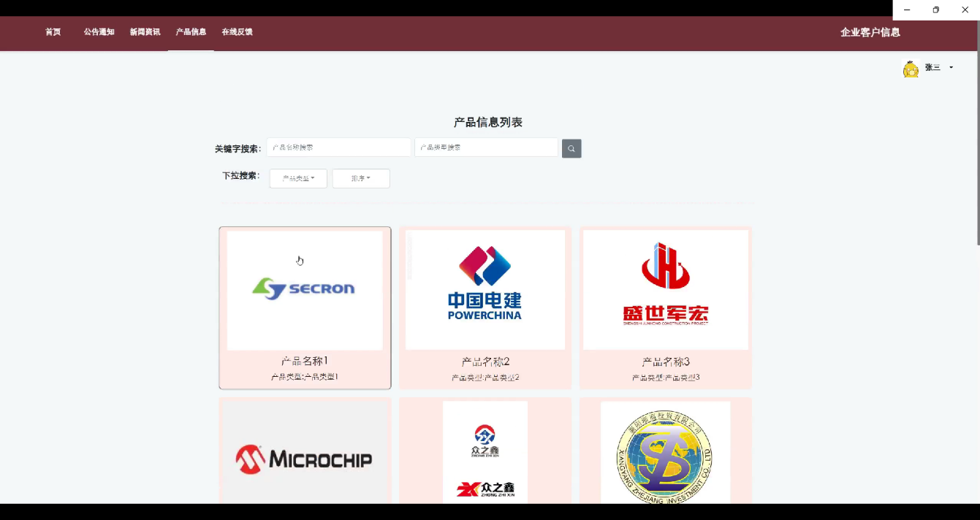Open the 排序 sort dropdown

coord(361,178)
